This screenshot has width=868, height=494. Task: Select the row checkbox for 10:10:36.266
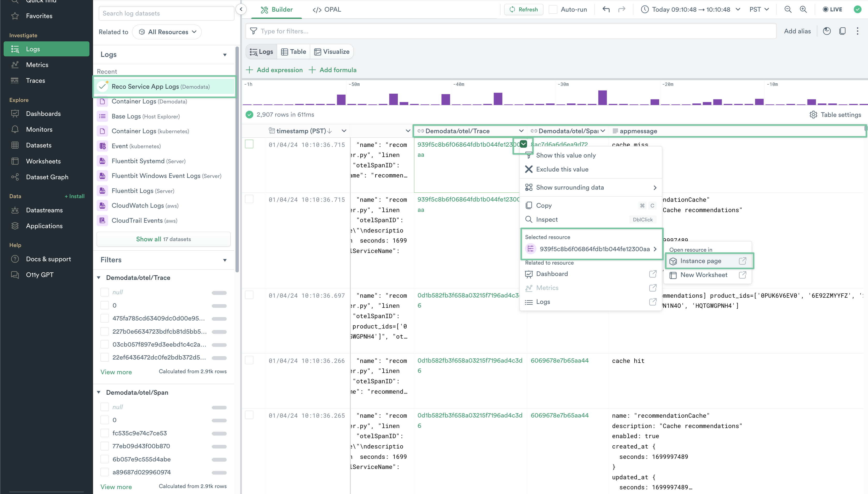[x=249, y=360]
